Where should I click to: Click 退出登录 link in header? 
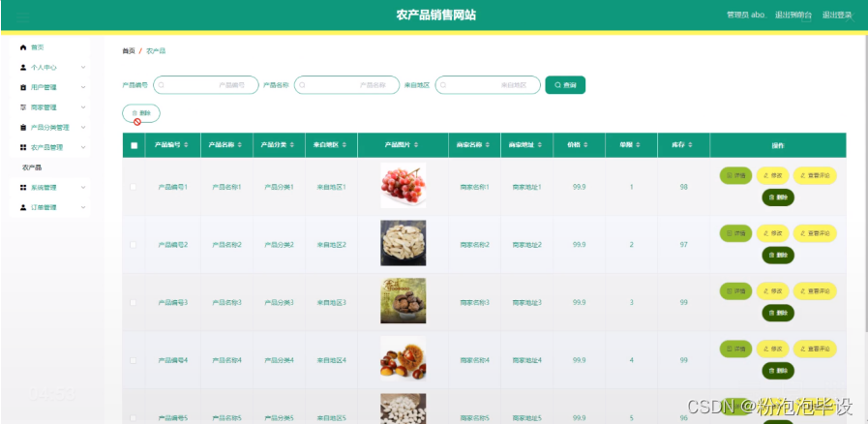click(x=837, y=15)
